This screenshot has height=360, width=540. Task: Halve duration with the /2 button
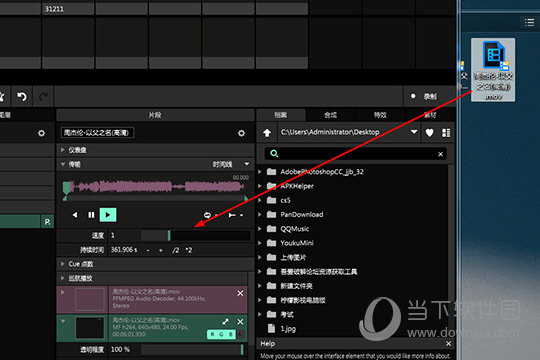(176, 250)
